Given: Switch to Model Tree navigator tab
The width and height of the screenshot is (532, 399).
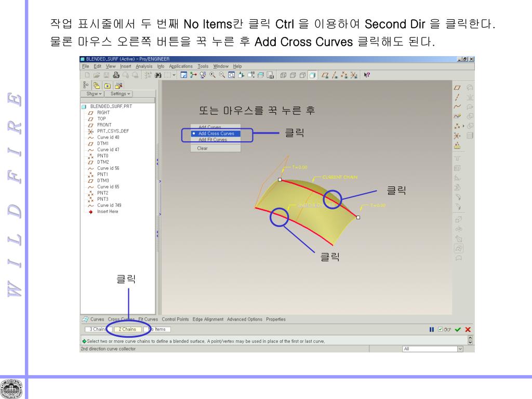Looking at the screenshot, I should point(86,85).
